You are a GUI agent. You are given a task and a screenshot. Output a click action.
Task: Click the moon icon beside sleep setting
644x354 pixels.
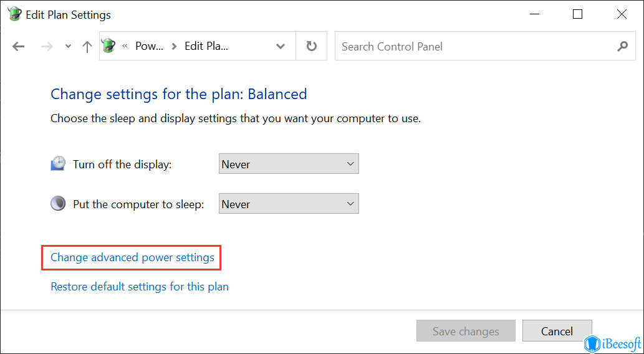[58, 203]
